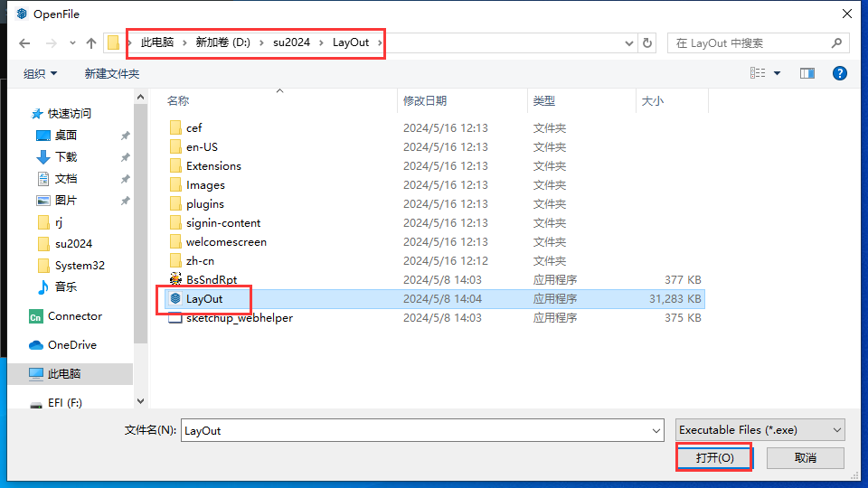
Task: Click sidebar scrollbar down arrow
Action: click(x=141, y=401)
